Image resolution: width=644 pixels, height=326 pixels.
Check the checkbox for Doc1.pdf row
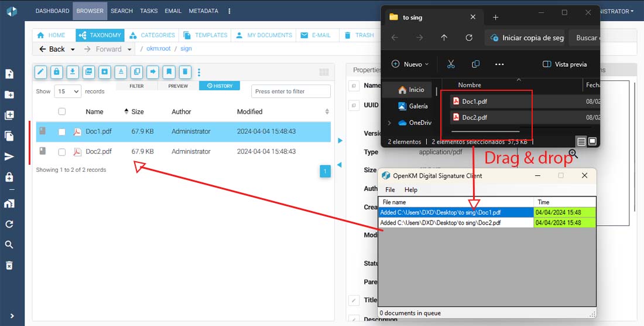point(61,132)
